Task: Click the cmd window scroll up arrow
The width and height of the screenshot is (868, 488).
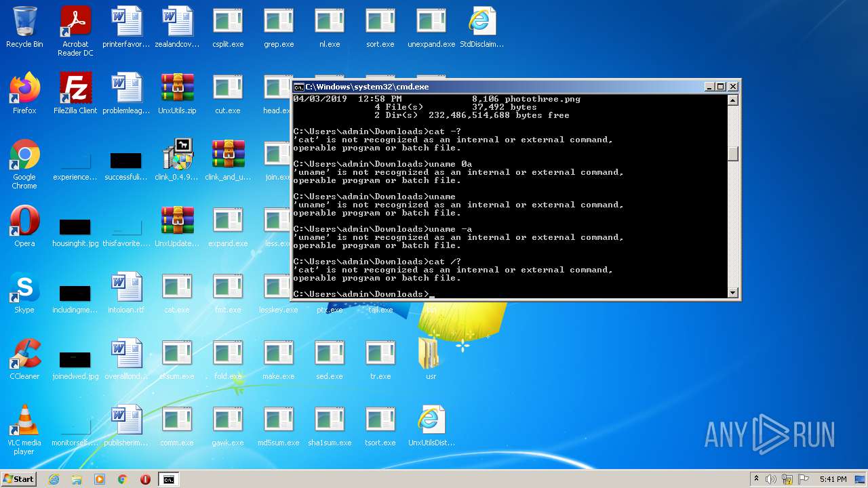Action: [732, 100]
